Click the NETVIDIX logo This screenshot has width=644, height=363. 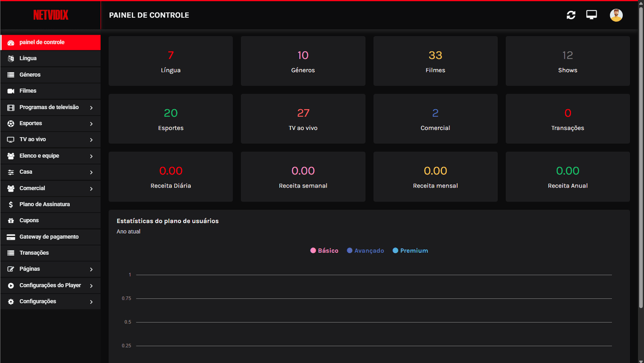click(x=51, y=15)
